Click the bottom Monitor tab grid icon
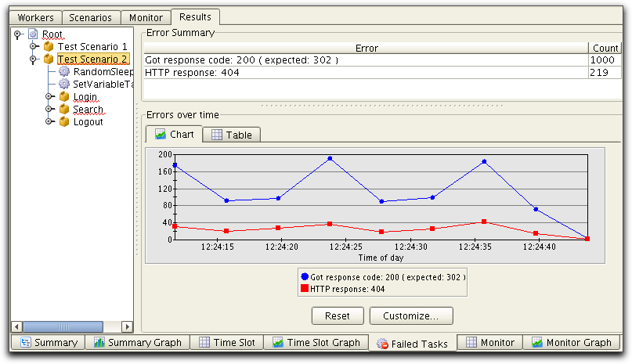Viewport: 632px width, 364px height. pos(471,343)
